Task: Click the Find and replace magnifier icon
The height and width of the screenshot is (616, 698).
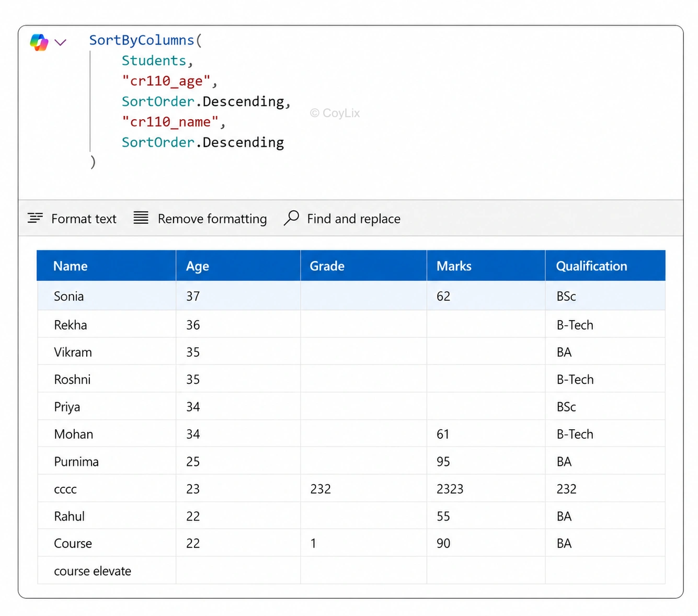Action: click(291, 218)
